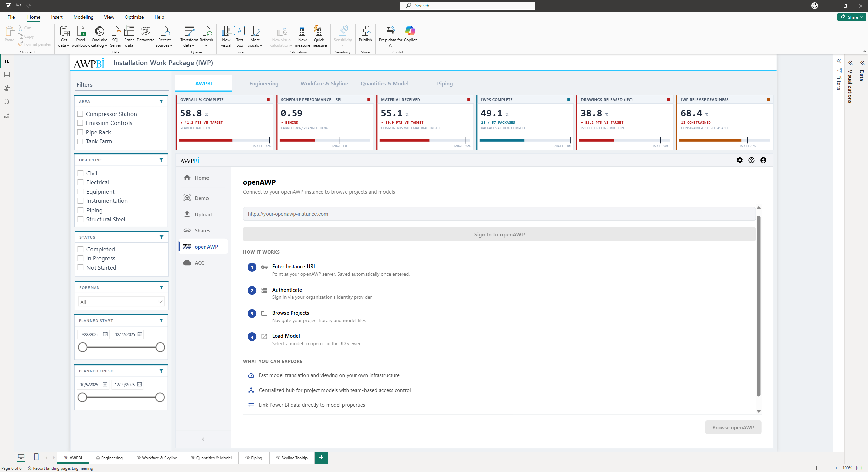Image resolution: width=868 pixels, height=472 pixels.
Task: Click the Search box in title bar
Action: pos(468,6)
